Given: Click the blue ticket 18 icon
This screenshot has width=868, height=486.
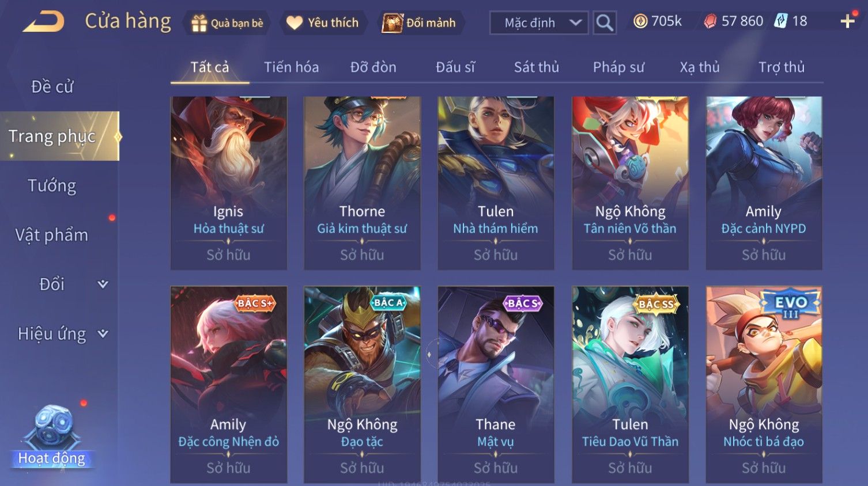Looking at the screenshot, I should click(780, 21).
